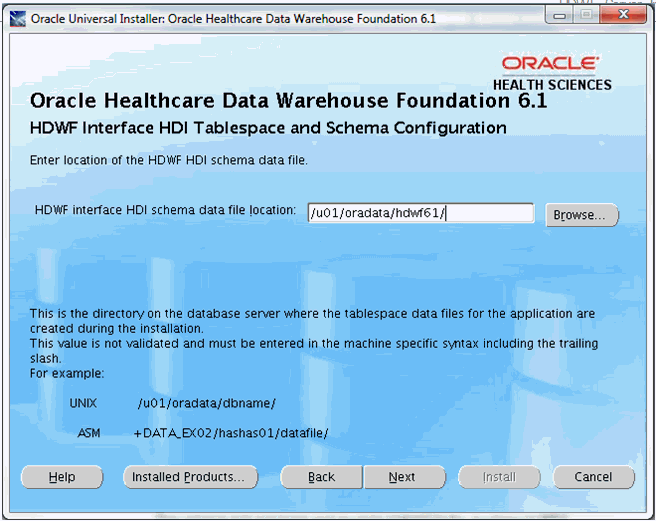This screenshot has height=521, width=656.
Task: Open Installed Products... list
Action: (x=191, y=477)
